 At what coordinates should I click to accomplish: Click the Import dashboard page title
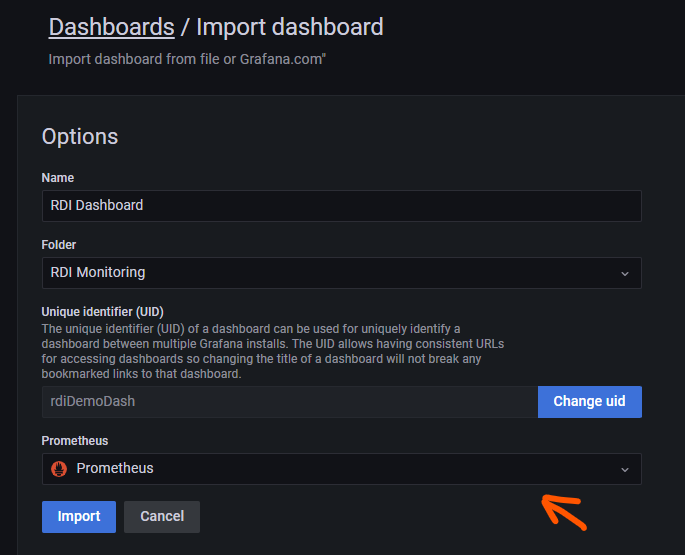pos(289,27)
